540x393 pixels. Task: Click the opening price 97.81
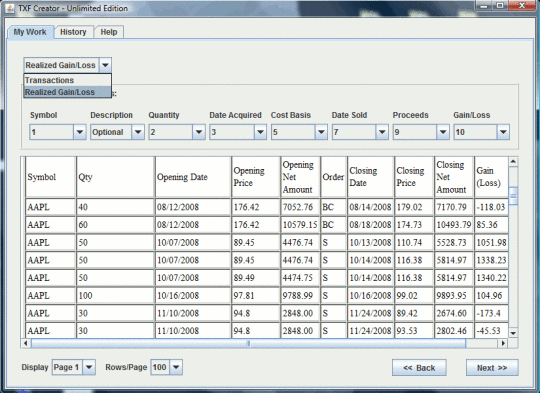256,296
